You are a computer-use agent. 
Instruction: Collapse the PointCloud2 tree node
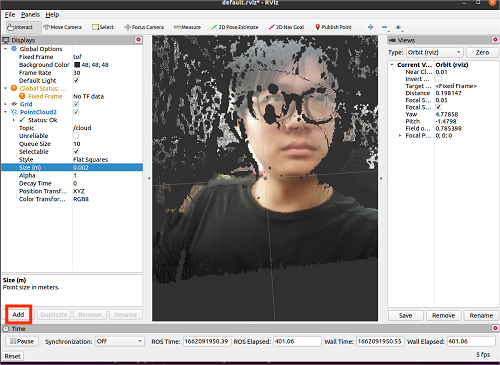[x=6, y=112]
